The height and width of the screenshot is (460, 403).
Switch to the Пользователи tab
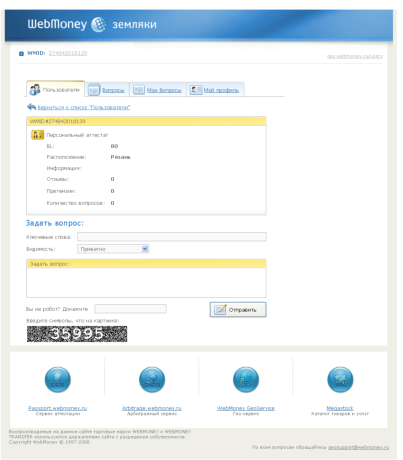55,89
